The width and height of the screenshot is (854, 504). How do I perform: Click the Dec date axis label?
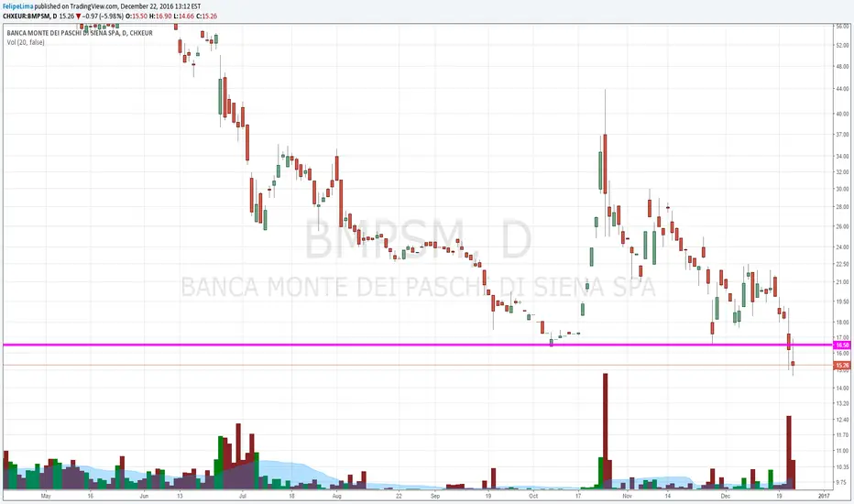726,497
